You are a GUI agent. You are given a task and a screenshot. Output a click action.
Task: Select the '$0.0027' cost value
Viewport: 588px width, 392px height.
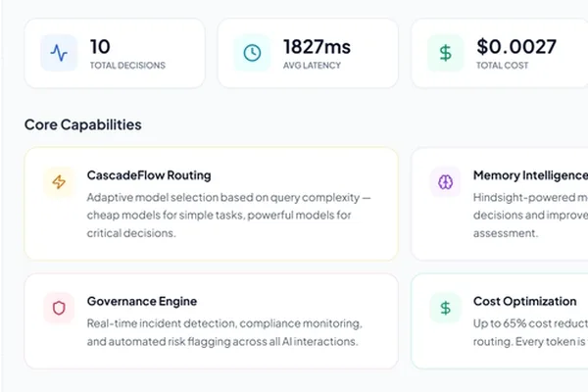(x=516, y=47)
